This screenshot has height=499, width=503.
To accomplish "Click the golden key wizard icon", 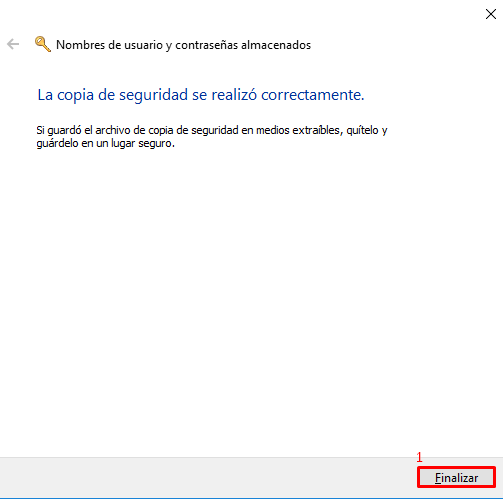I will 43,44.
